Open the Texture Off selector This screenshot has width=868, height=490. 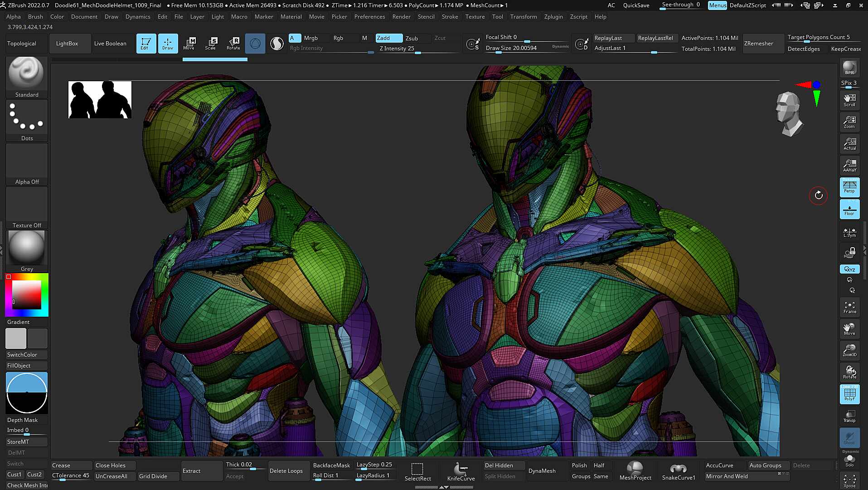[x=27, y=207]
